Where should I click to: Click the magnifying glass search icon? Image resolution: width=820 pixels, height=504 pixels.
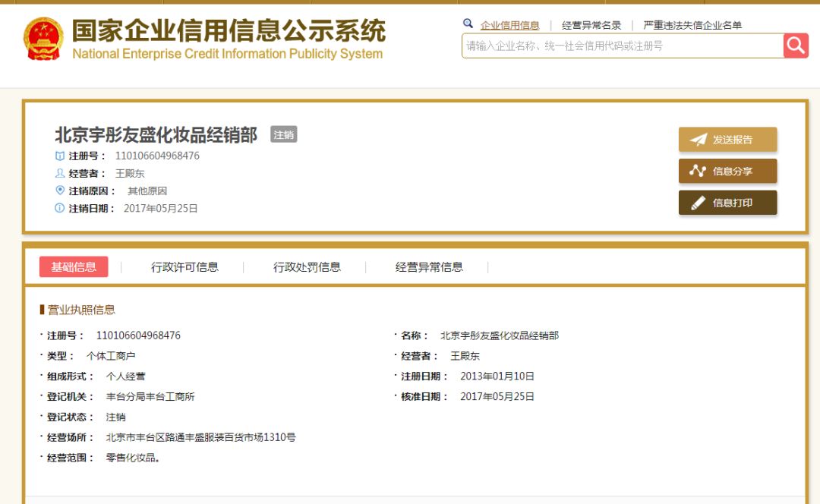tap(796, 46)
